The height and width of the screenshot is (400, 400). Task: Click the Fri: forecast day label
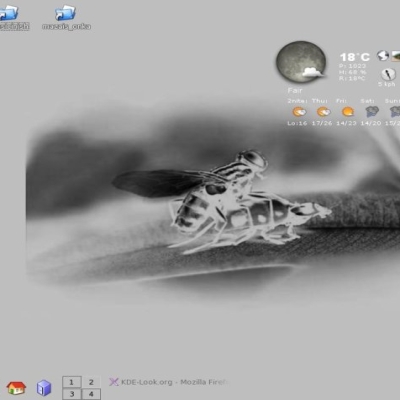(x=341, y=101)
